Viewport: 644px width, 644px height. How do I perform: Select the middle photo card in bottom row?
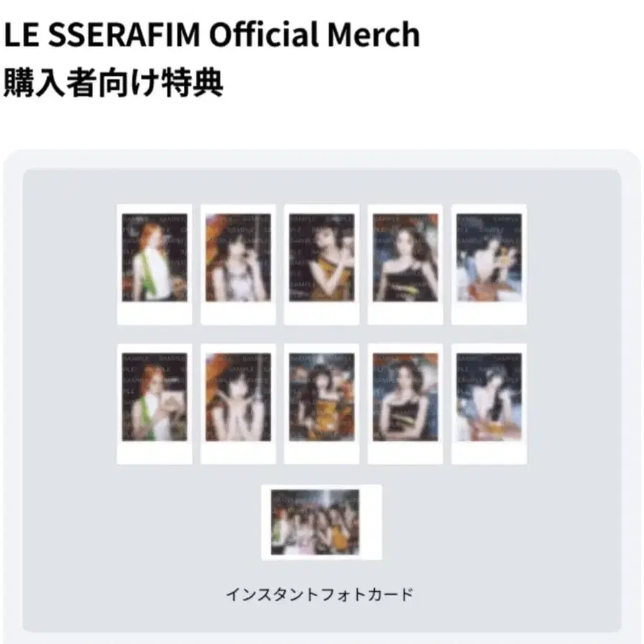(321, 404)
